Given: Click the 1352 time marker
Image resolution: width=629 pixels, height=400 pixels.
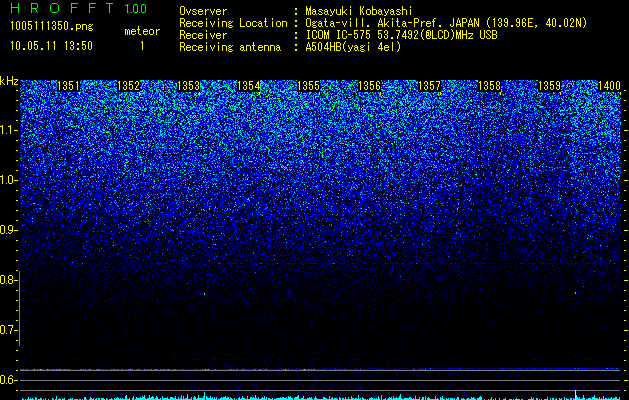Looking at the screenshot, I should (x=129, y=86).
